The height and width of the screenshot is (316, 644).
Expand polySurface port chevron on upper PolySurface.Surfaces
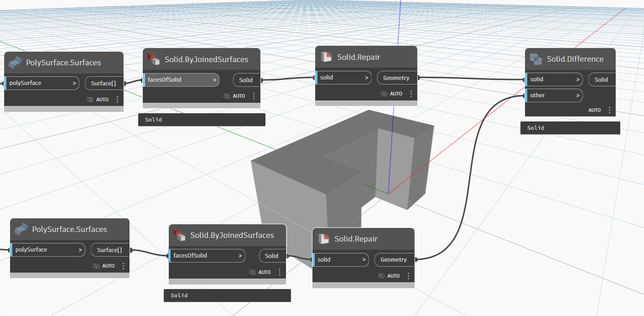(x=74, y=83)
